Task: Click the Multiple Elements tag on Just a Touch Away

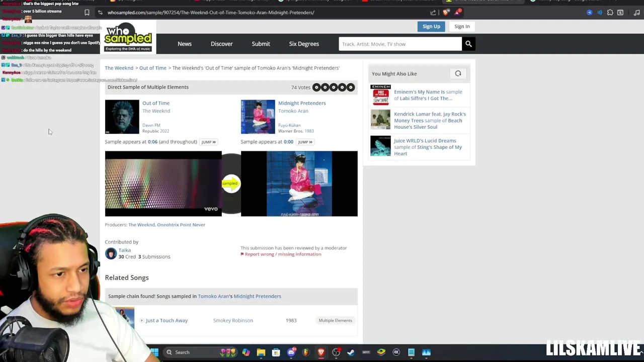Action: coord(335,320)
